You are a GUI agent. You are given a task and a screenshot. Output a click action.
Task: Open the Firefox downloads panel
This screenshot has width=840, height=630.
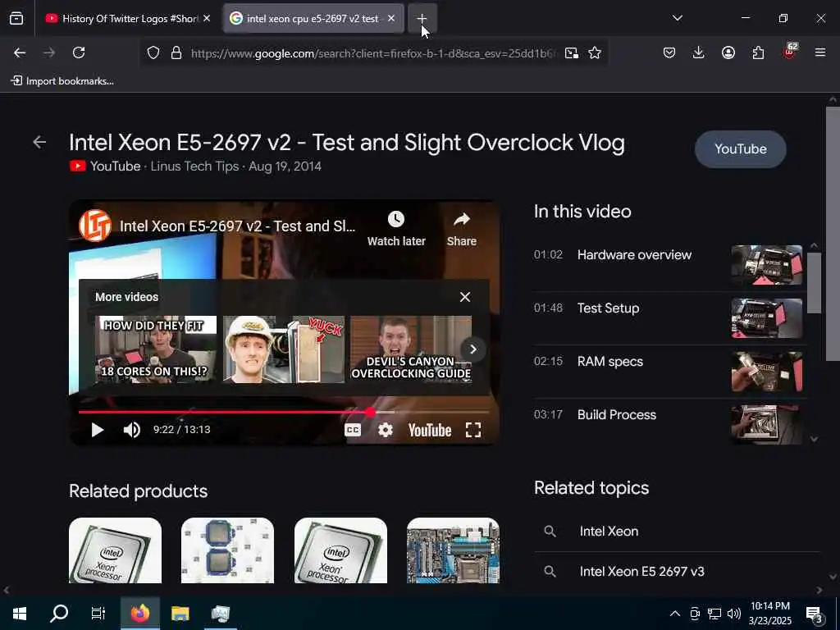(x=699, y=52)
